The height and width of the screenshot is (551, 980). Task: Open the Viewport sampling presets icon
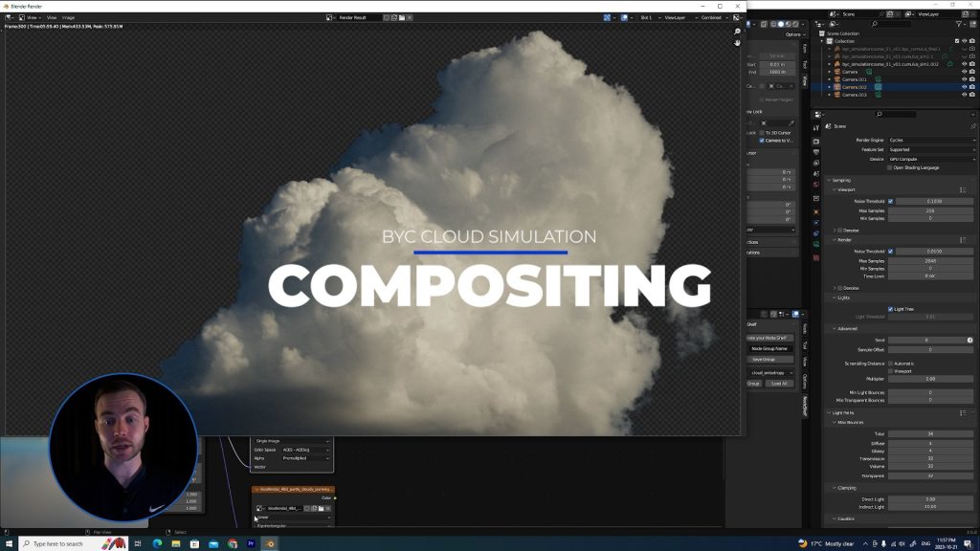(x=963, y=190)
